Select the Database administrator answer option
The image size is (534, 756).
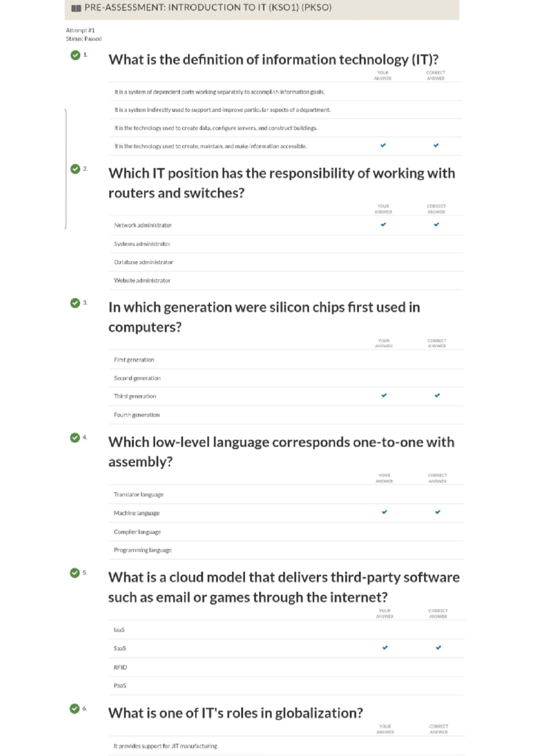coord(143,262)
